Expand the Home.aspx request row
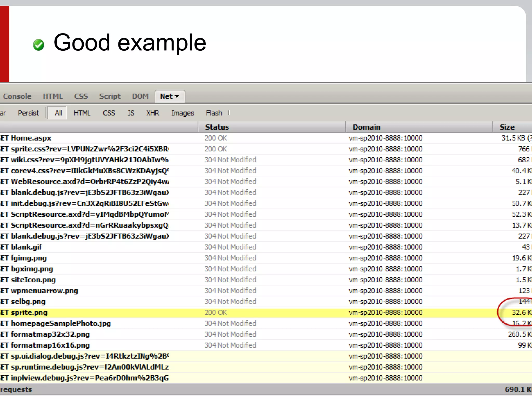This screenshot has width=532, height=399. click(31, 138)
